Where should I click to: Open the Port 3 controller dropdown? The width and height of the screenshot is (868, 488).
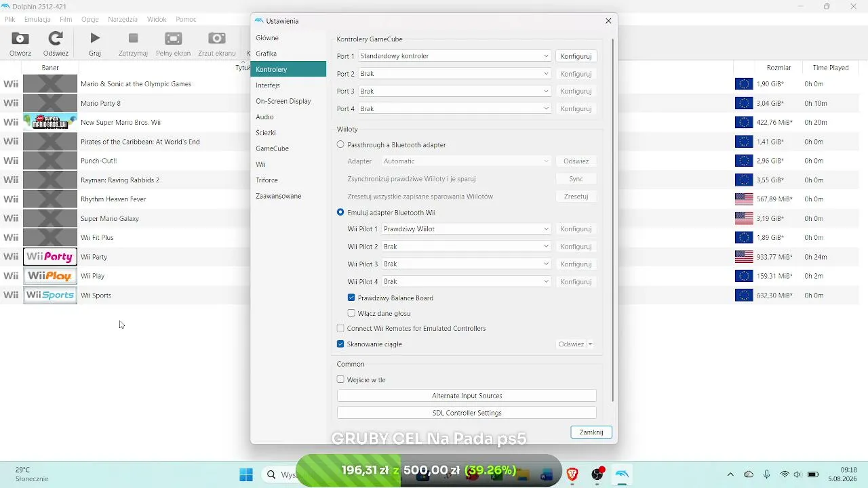point(454,91)
